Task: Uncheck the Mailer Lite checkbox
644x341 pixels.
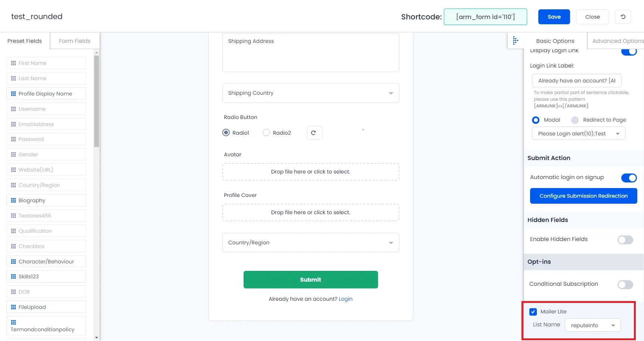Action: click(533, 312)
